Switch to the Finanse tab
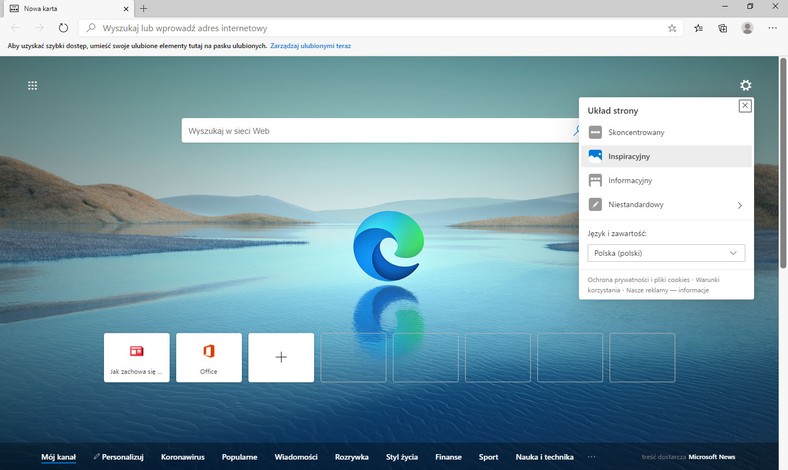788x470 pixels. 448,457
